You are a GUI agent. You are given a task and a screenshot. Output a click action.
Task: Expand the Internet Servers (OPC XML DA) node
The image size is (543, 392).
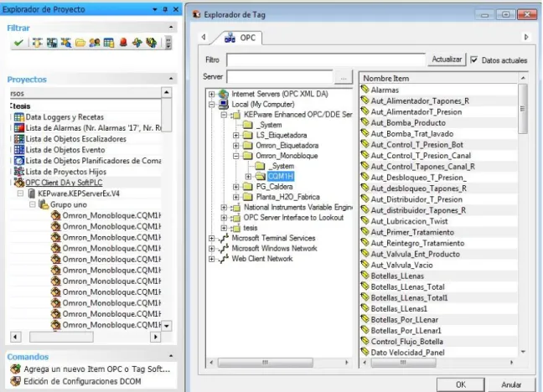[212, 94]
